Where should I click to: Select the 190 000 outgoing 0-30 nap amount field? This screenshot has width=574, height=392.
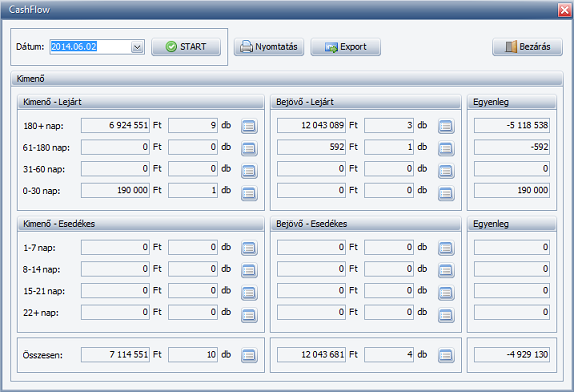(115, 190)
